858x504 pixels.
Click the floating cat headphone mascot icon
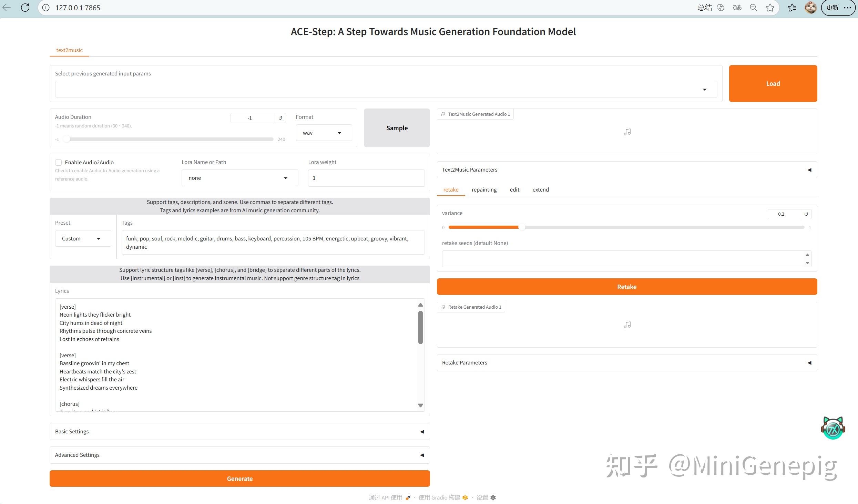click(833, 428)
